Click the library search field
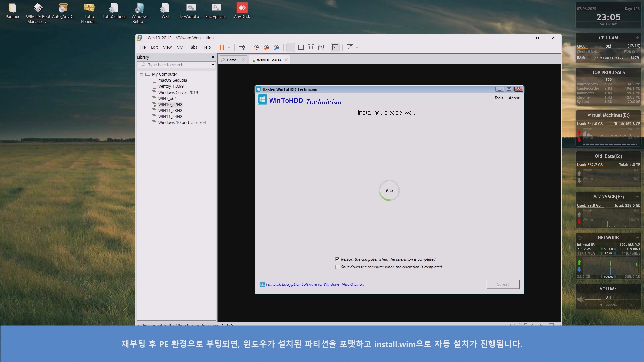This screenshot has width=644, height=362. [176, 65]
